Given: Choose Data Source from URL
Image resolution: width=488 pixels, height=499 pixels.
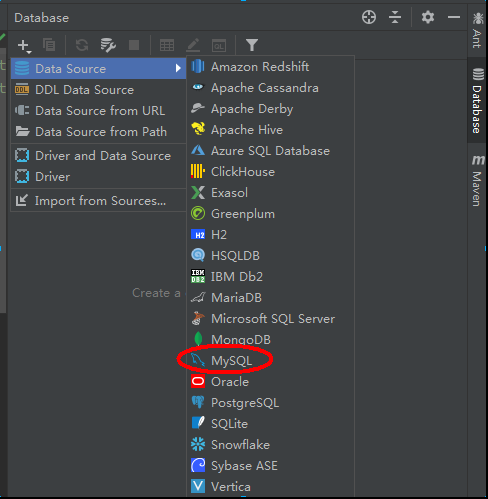Looking at the screenshot, I should 98,111.
